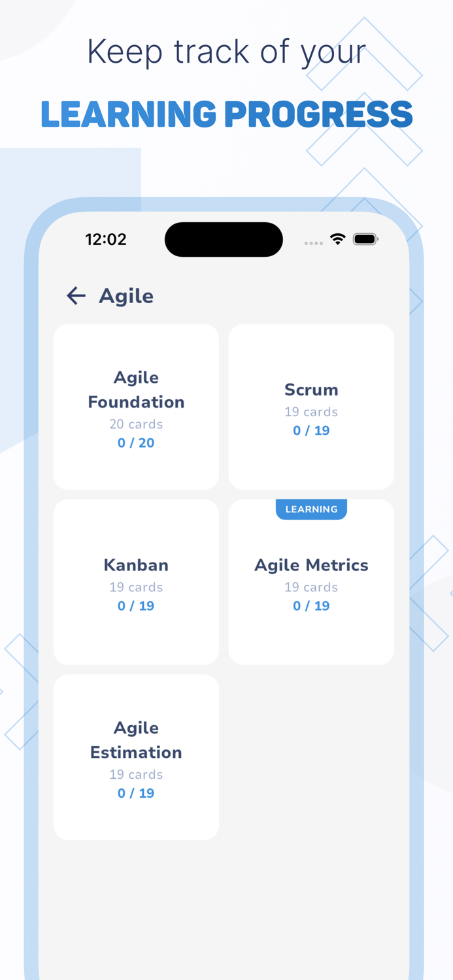Screen dimensions: 453x980
Task: Tap the Dynamic Island at screen top
Action: pos(224,239)
